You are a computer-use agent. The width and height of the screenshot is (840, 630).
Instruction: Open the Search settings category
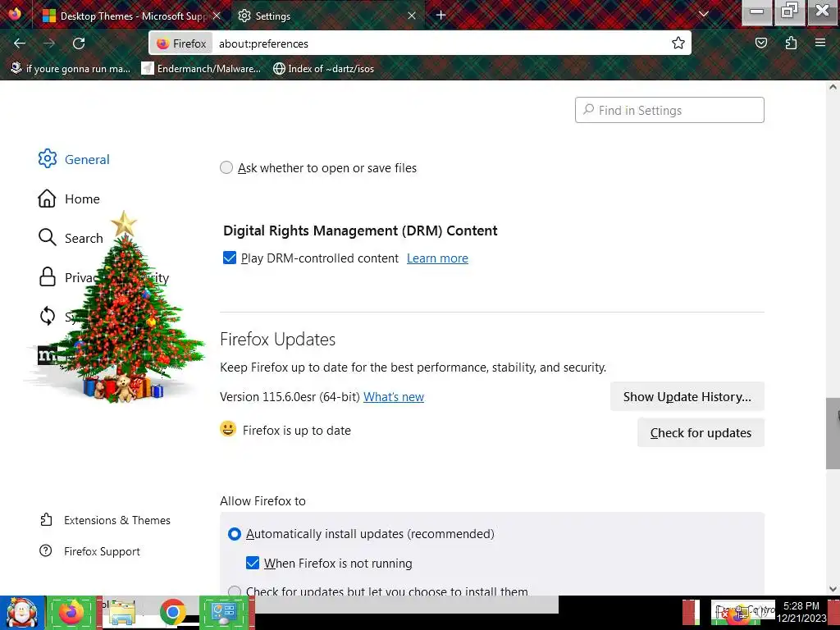pos(71,238)
